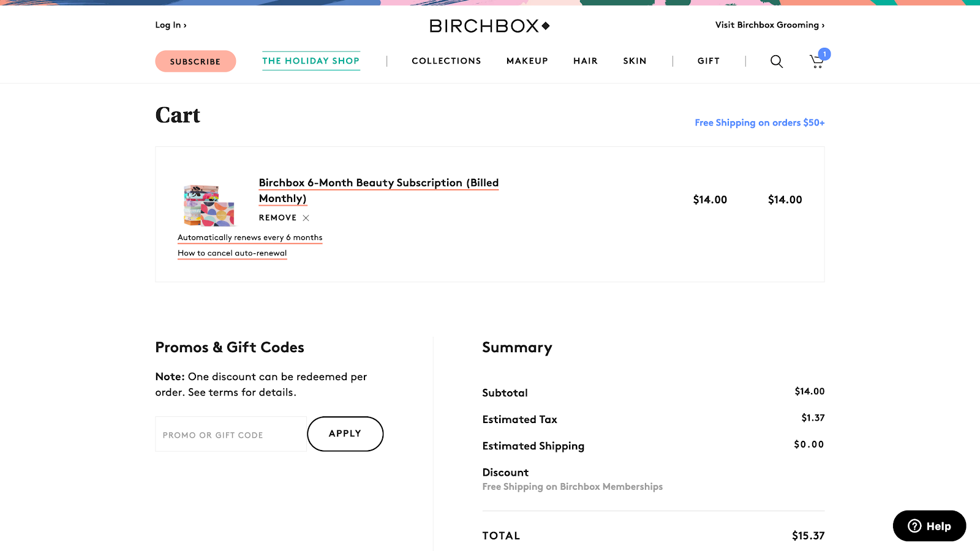The image size is (980, 551).
Task: Open the 6-Month Beauty Subscription product link
Action: pos(378,183)
